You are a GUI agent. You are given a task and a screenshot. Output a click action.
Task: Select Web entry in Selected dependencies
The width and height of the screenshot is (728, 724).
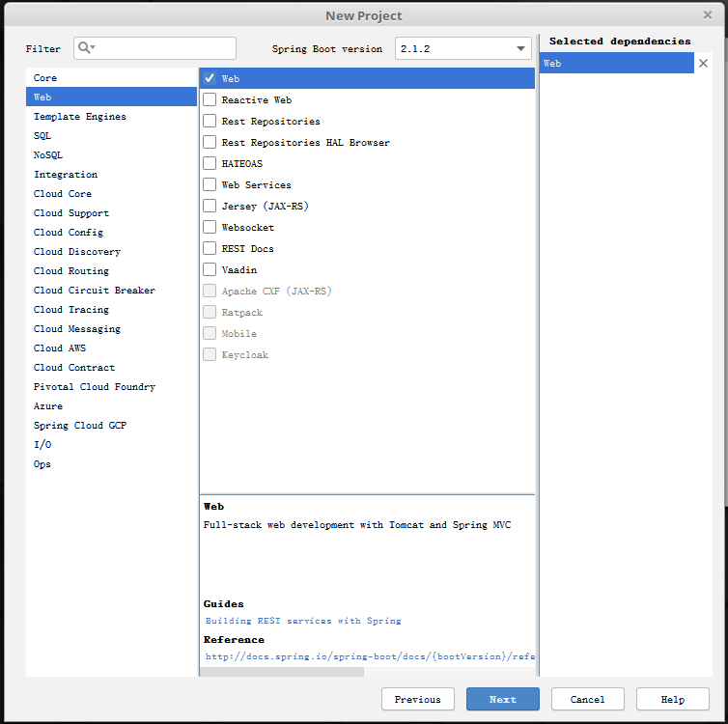click(617, 63)
